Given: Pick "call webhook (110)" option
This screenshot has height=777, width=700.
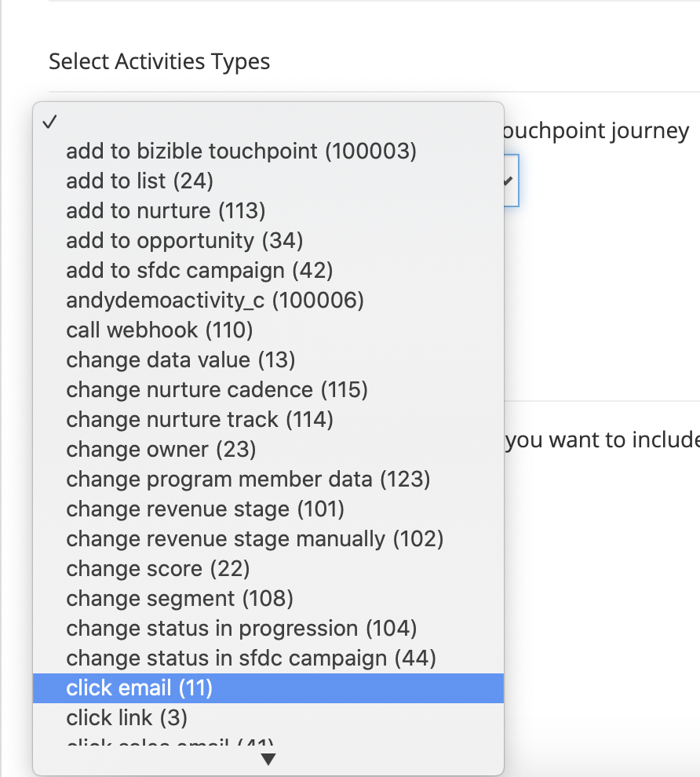Looking at the screenshot, I should click(159, 330).
